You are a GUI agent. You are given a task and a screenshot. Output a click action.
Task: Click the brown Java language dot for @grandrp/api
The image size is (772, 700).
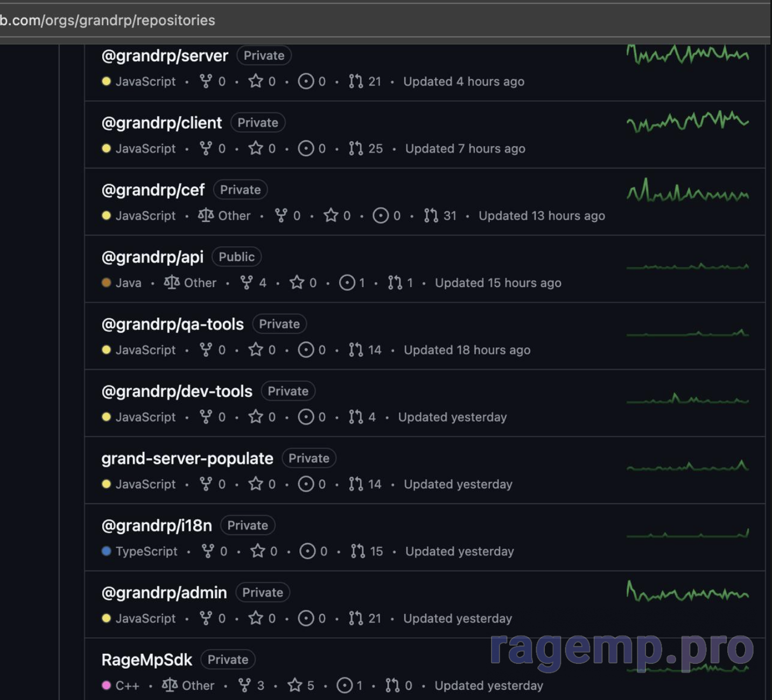point(106,282)
